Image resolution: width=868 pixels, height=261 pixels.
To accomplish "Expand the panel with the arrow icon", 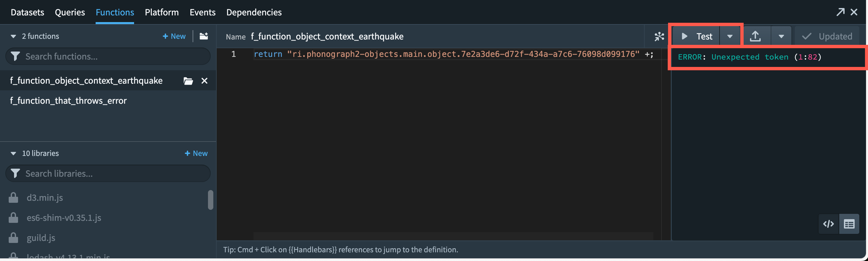I will pos(840,12).
